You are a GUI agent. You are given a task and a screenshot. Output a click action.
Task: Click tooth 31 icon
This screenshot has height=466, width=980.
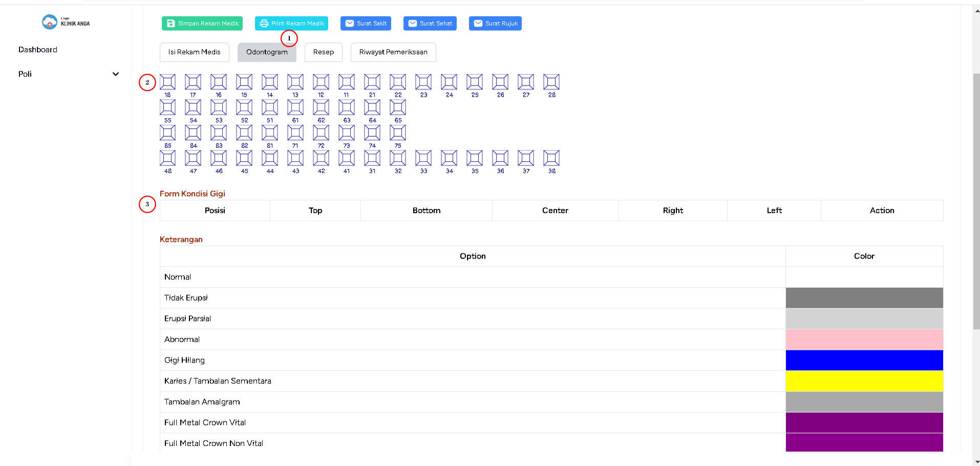372,158
